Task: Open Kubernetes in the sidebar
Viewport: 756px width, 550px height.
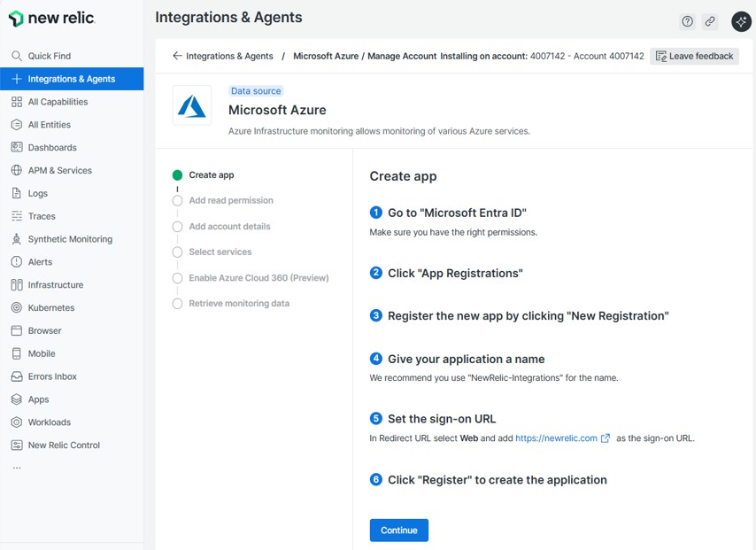Action: (51, 308)
